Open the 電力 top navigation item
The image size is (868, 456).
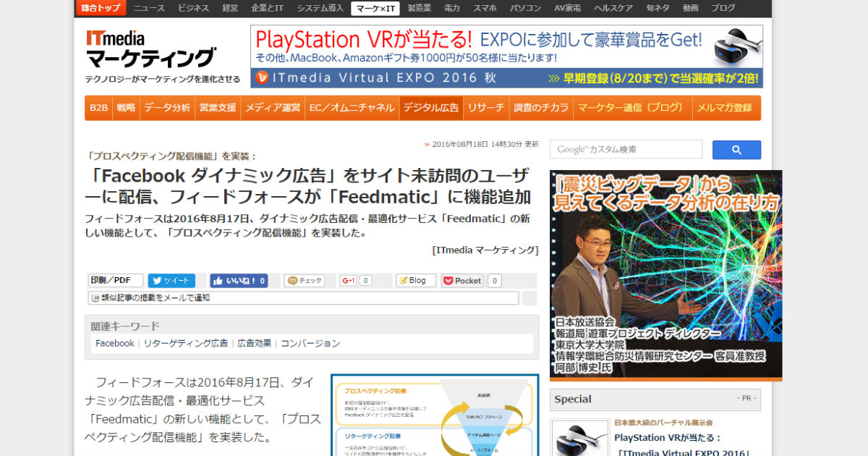click(x=452, y=8)
